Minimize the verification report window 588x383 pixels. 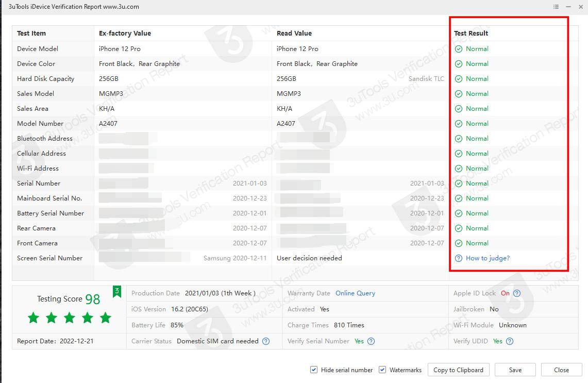[x=568, y=7]
